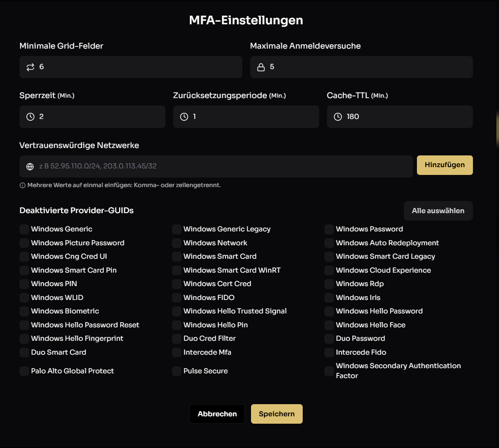Check Windows Cloud Experience checkbox
The width and height of the screenshot is (499, 448).
(329, 270)
